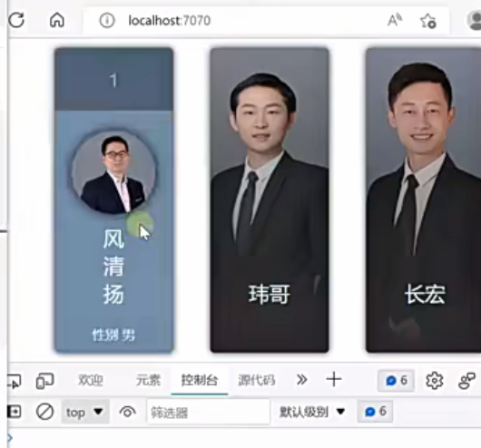
Task: Clear the console with the block icon
Action: point(44,412)
